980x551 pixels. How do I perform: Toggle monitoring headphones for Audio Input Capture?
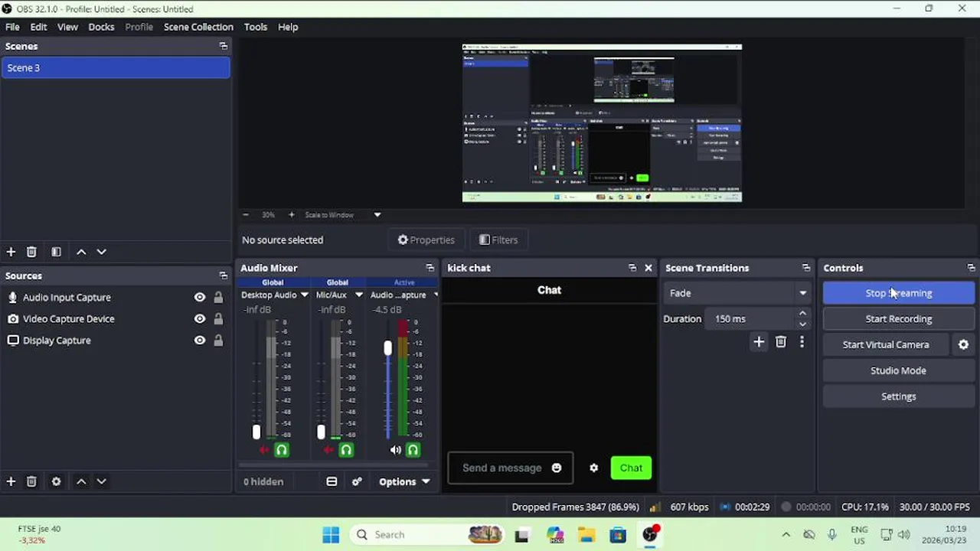(x=413, y=450)
